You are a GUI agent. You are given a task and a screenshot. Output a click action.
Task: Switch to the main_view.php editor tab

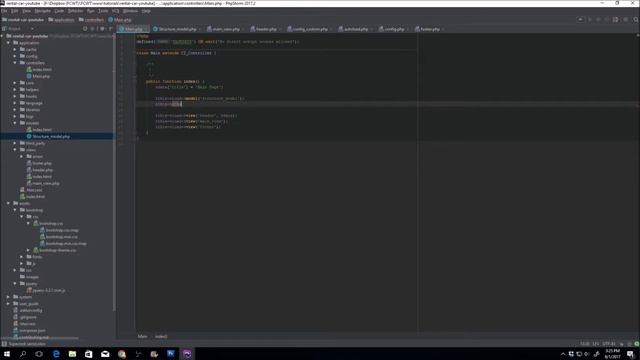click(x=223, y=29)
